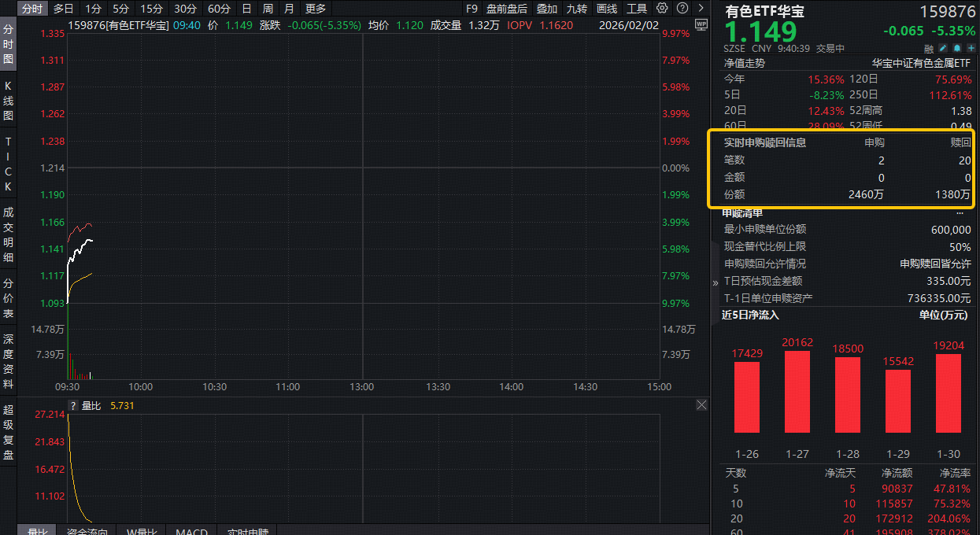Click the WP icon above the chart
Screen dimensions: 980x535
tap(701, 25)
